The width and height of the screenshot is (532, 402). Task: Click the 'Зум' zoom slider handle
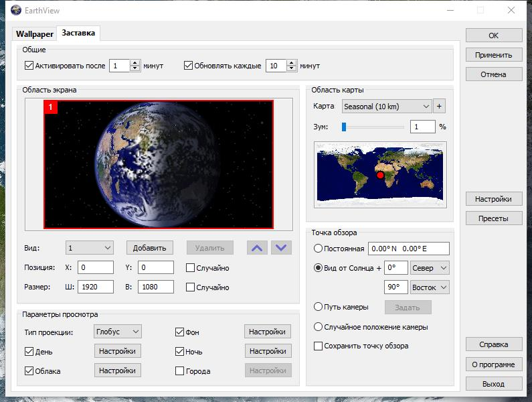point(344,126)
